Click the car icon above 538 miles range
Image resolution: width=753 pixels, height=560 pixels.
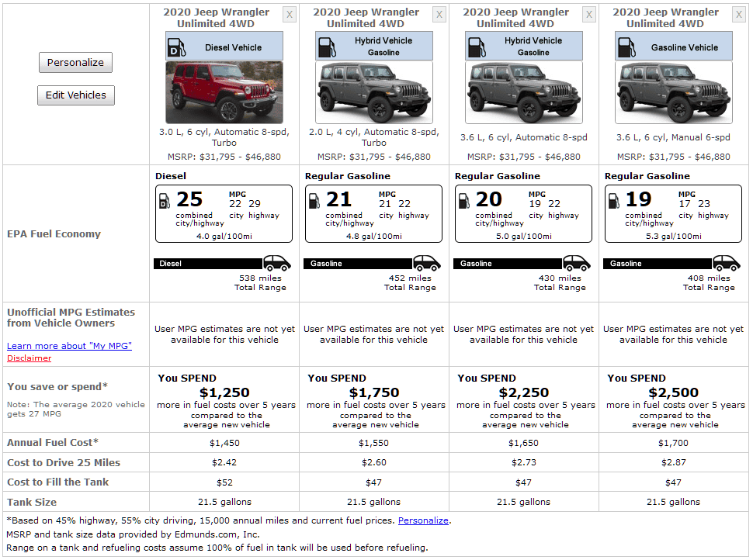coord(277,263)
